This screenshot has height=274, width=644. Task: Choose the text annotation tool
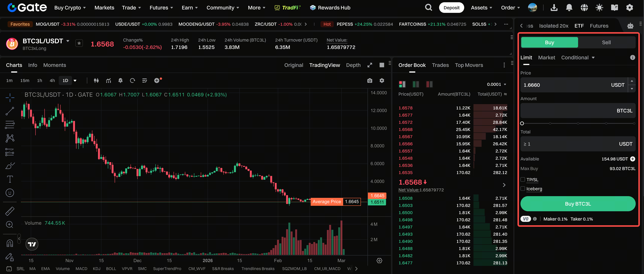point(10,179)
